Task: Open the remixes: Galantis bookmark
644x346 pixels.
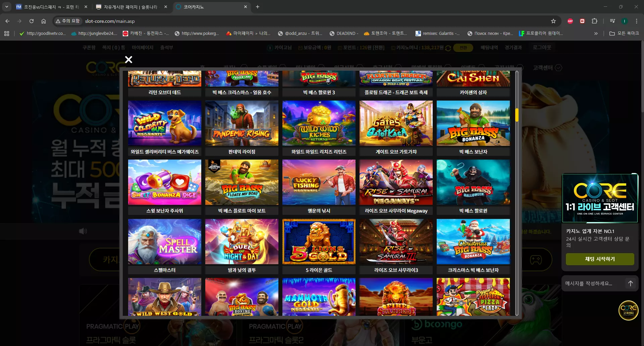Action: point(437,34)
